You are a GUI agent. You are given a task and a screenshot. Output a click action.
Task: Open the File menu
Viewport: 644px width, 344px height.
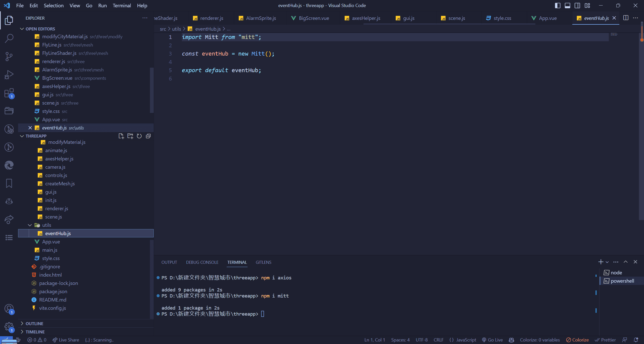(20, 6)
